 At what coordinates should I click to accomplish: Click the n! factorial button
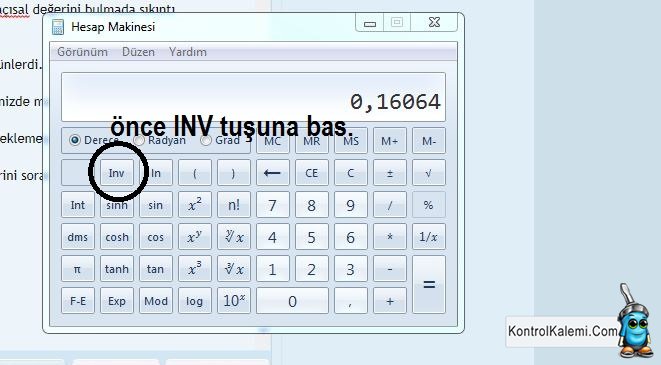click(x=234, y=205)
